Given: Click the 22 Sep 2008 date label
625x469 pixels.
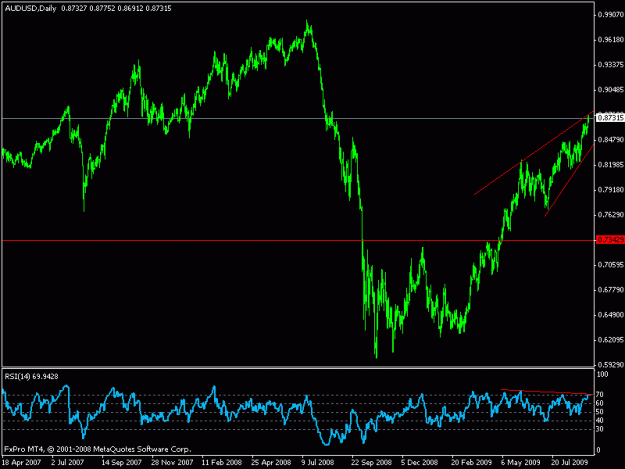Looking at the screenshot, I should [371, 463].
